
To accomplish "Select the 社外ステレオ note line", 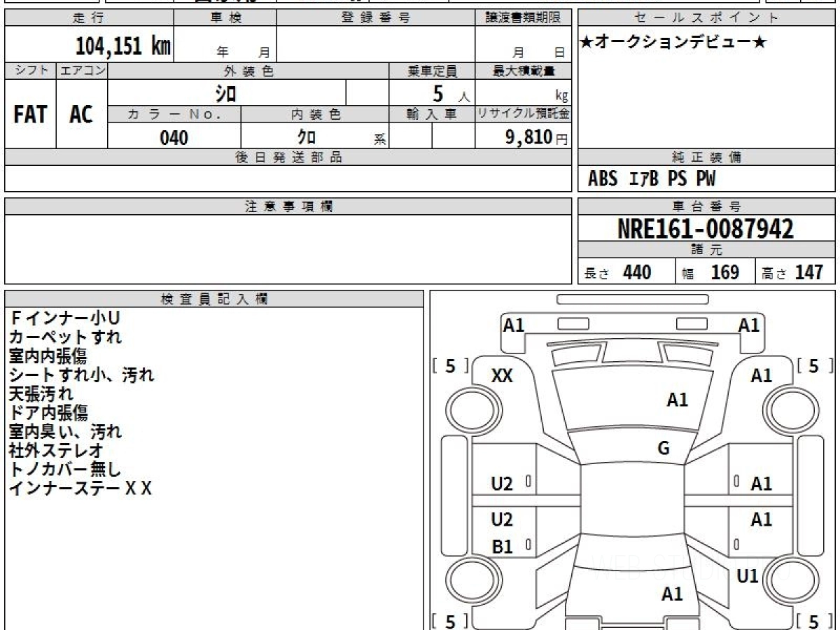I will pos(56,451).
